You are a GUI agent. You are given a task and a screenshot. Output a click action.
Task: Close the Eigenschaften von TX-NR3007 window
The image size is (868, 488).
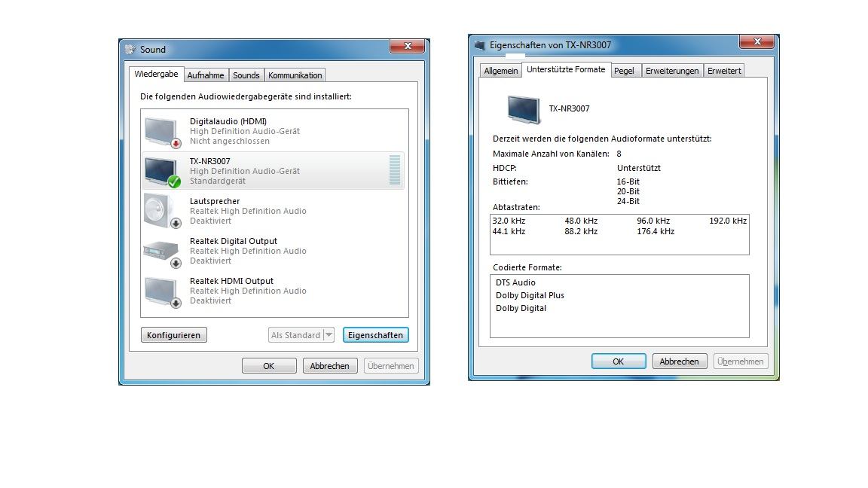757,42
